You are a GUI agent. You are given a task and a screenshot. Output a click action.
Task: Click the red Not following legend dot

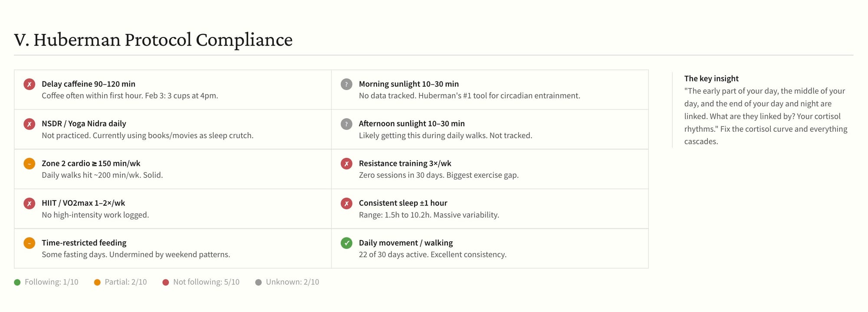point(165,283)
